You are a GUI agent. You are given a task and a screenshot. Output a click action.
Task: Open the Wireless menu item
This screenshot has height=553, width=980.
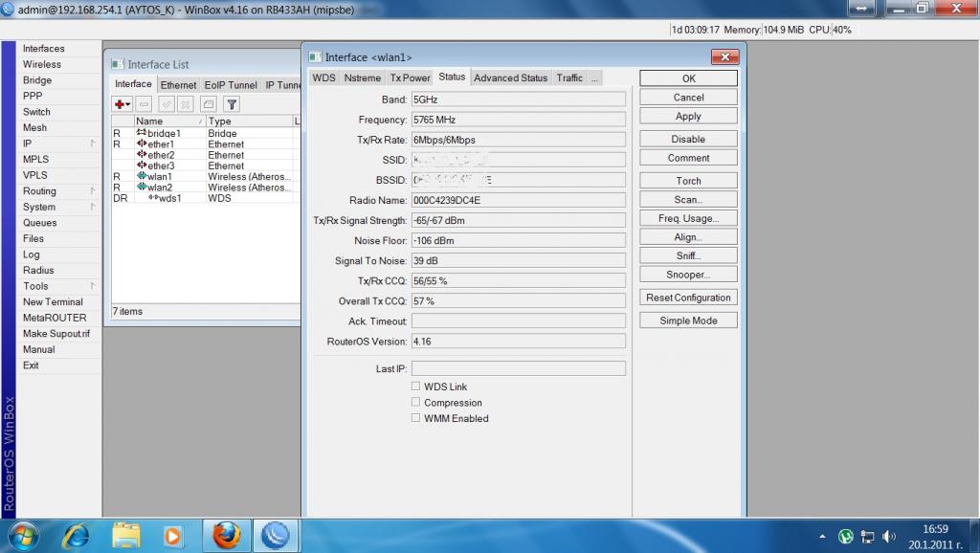[42, 64]
